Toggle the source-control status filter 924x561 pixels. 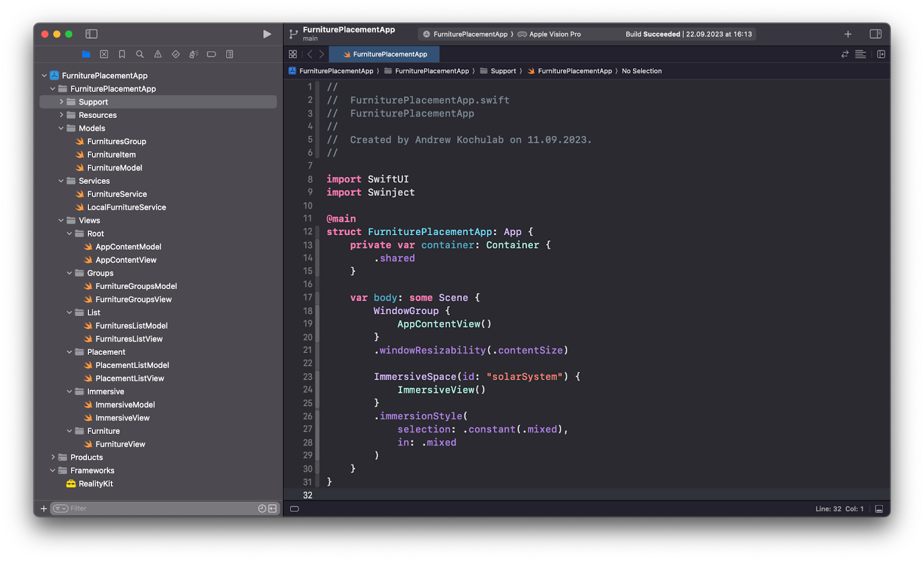[x=273, y=508]
